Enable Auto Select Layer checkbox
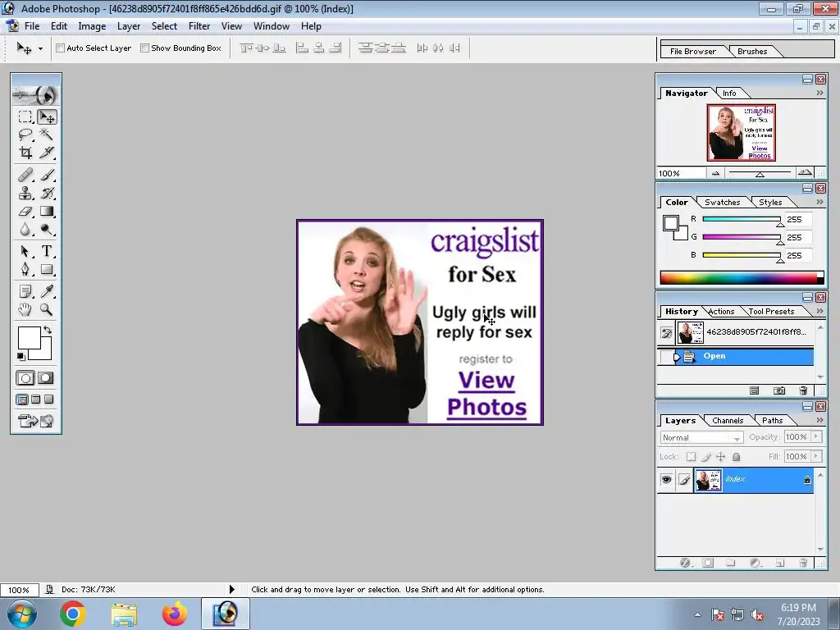The height and width of the screenshot is (630, 840). (61, 48)
